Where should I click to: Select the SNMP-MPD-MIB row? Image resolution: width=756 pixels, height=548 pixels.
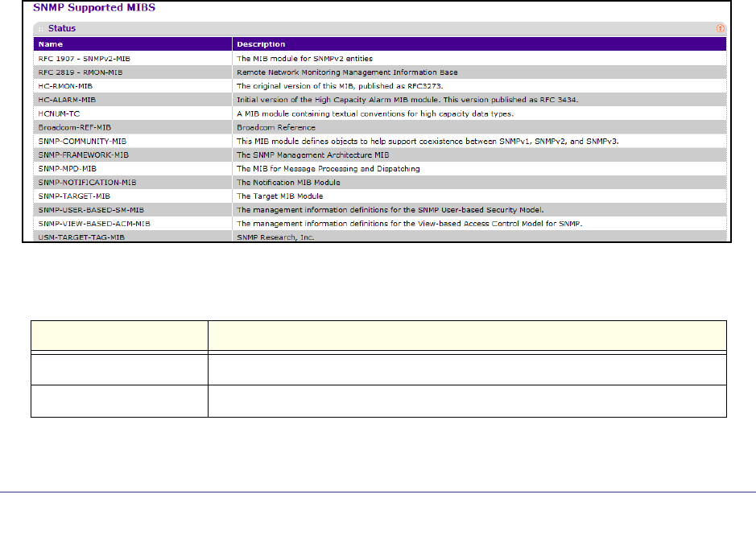(380, 169)
